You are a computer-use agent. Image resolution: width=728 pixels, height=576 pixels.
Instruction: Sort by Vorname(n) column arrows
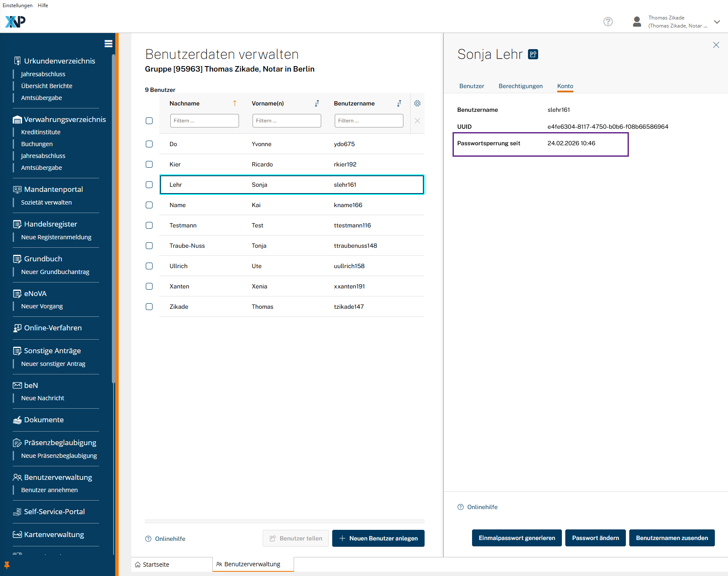click(x=317, y=103)
